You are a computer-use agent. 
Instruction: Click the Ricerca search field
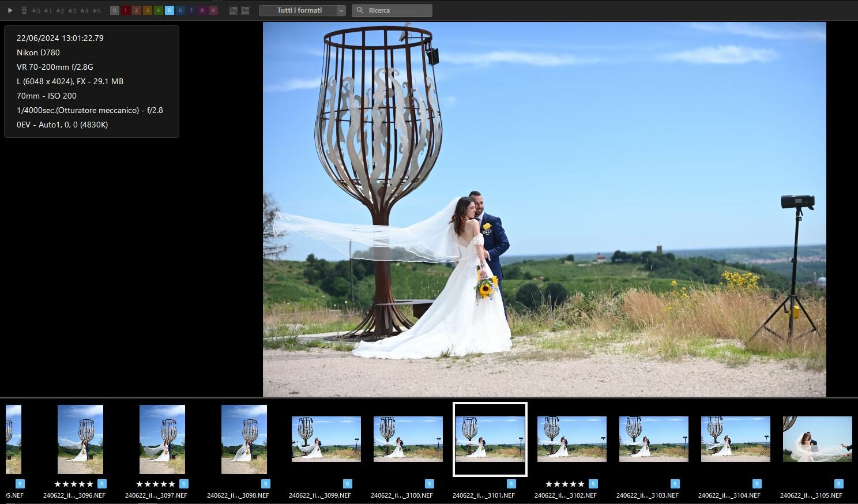coord(392,10)
